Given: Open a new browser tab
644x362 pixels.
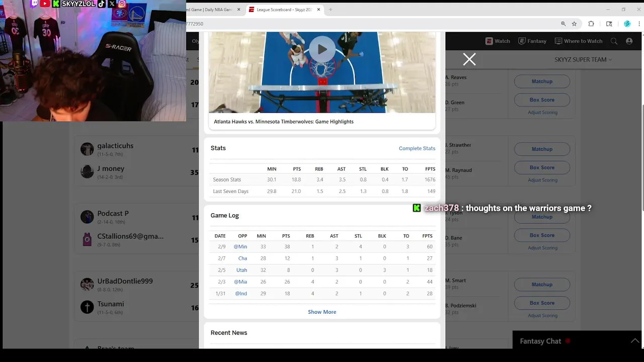Looking at the screenshot, I should click(x=331, y=10).
